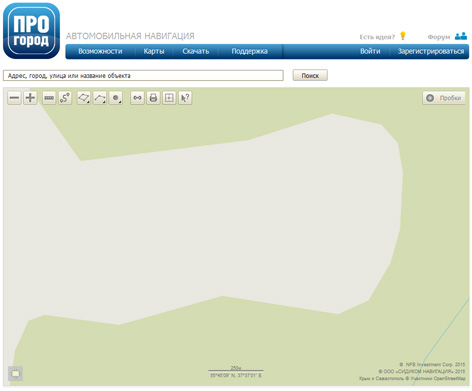Image resolution: width=472 pixels, height=391 pixels.
Task: Zoom in the map with plus button
Action: click(30, 98)
